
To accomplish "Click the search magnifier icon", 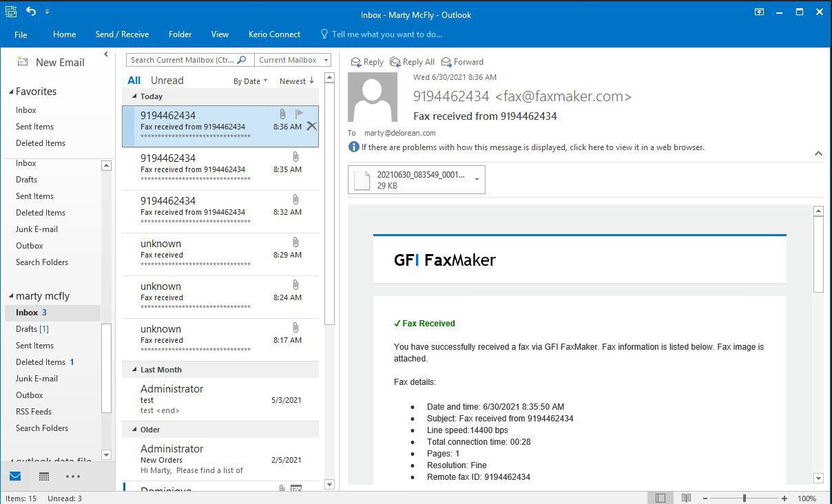I will 242,60.
